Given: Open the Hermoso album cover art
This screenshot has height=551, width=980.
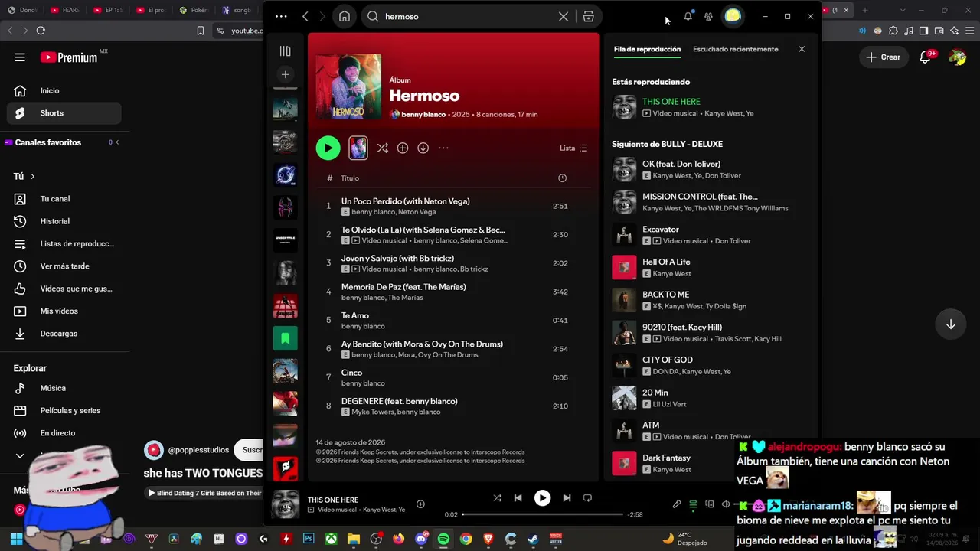Looking at the screenshot, I should 348,86.
